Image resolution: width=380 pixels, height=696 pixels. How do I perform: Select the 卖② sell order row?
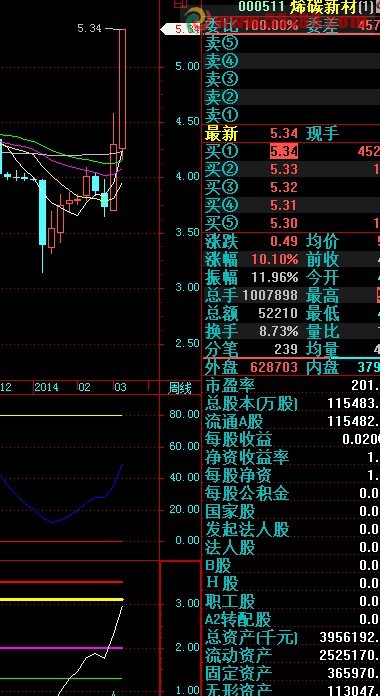tap(291, 97)
